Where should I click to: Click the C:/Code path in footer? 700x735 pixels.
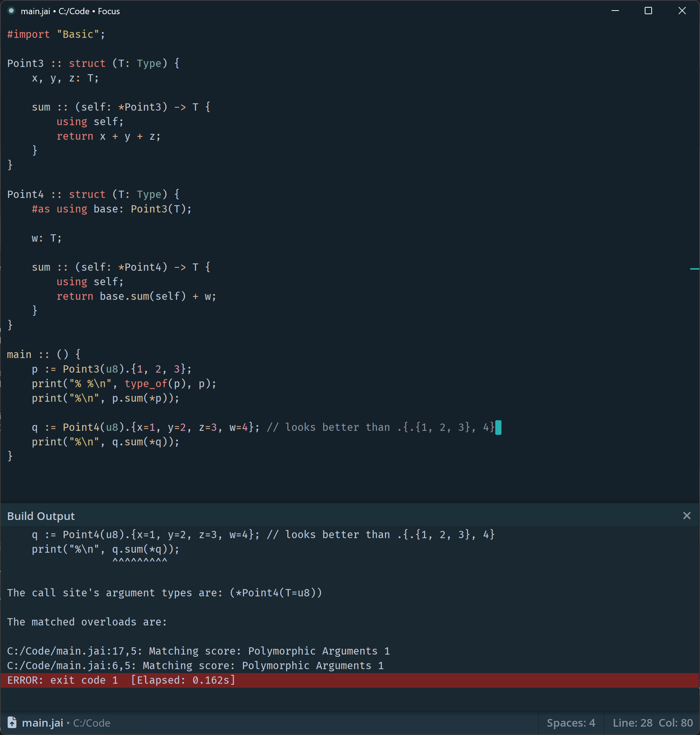point(91,723)
